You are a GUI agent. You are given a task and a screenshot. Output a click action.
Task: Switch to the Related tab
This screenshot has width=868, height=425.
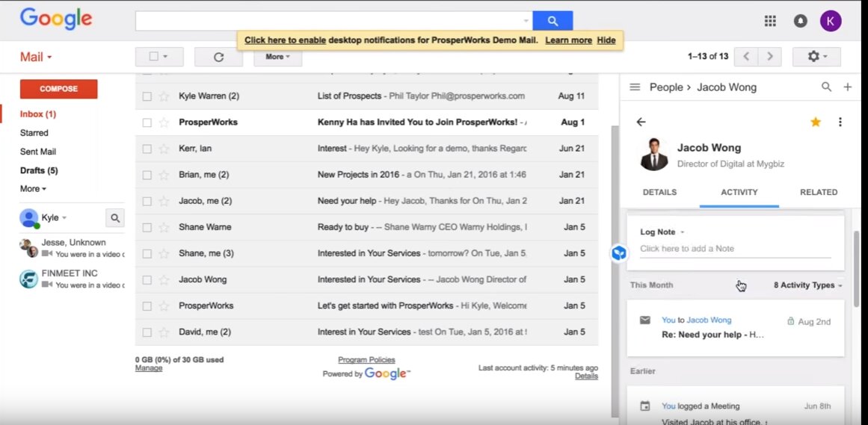pyautogui.click(x=819, y=192)
